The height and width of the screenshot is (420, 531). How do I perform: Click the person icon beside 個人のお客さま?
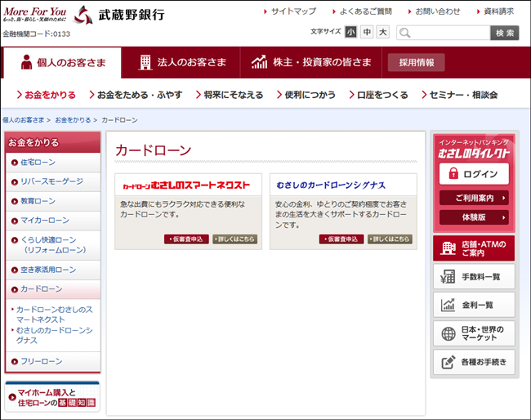click(26, 62)
